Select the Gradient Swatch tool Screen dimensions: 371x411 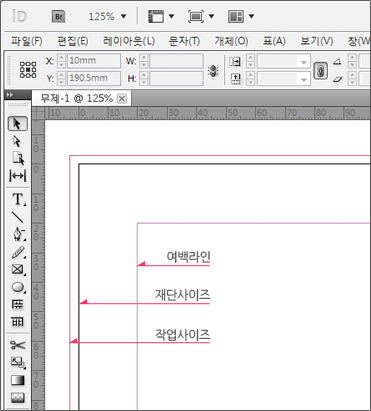point(18,380)
